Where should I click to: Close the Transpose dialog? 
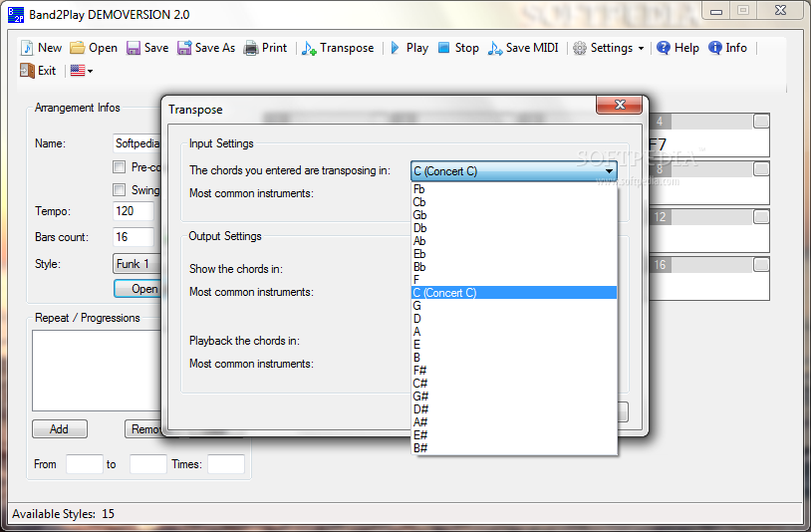pyautogui.click(x=619, y=105)
